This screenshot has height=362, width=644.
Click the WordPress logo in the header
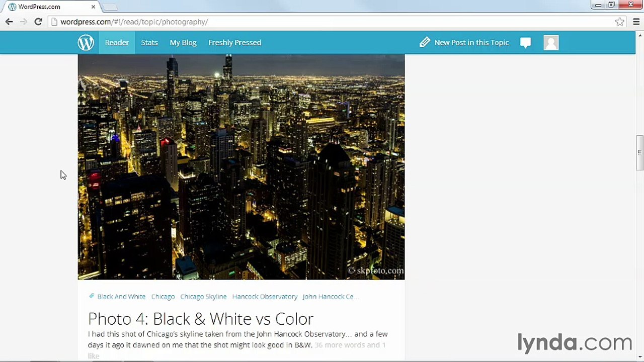pyautogui.click(x=86, y=43)
